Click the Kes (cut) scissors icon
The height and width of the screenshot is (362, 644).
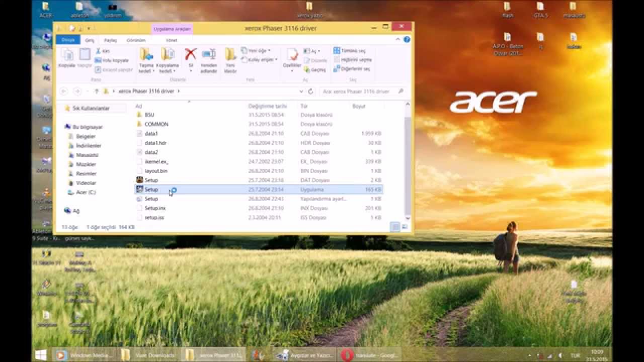(98, 51)
